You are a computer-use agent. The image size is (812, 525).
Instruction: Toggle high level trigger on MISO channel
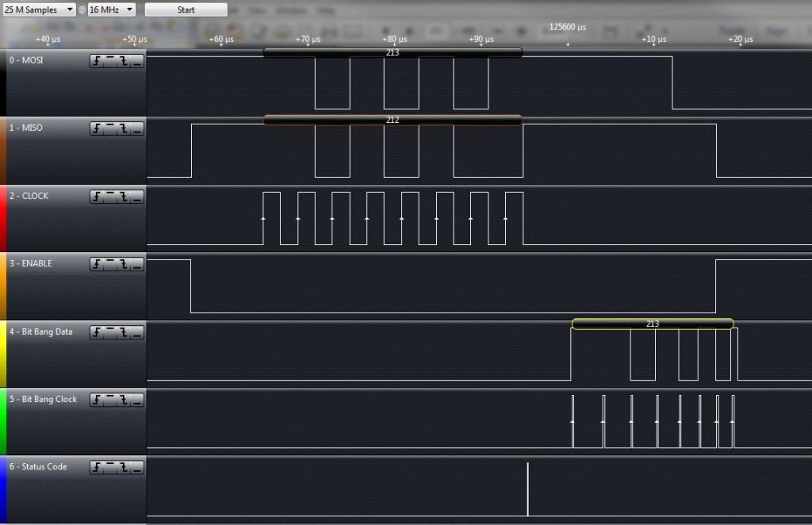pyautogui.click(x=110, y=129)
